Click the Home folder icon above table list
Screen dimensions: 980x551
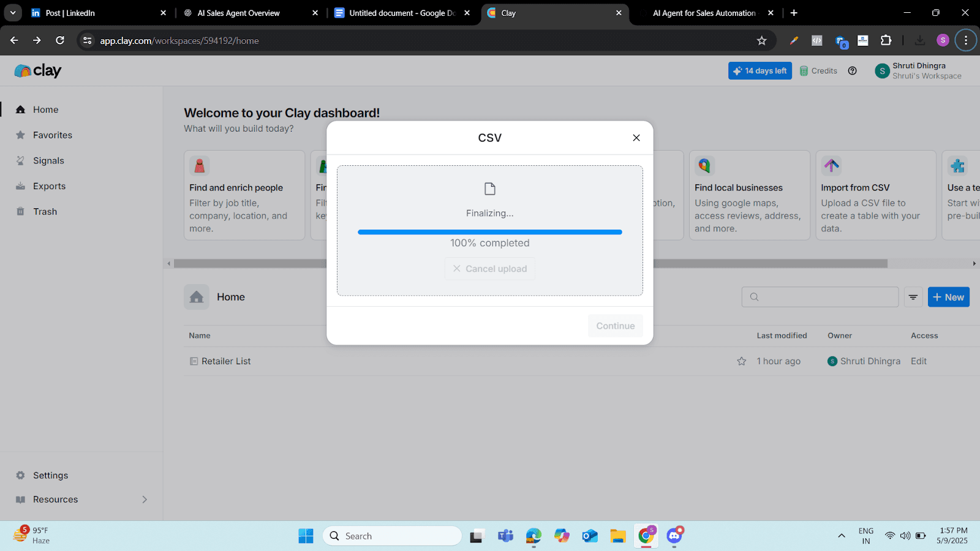(197, 297)
